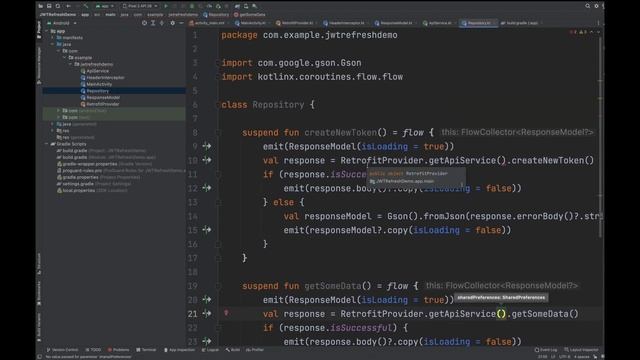Open IDE settings gear in top right
This screenshot has width=640, height=360.
596,6
